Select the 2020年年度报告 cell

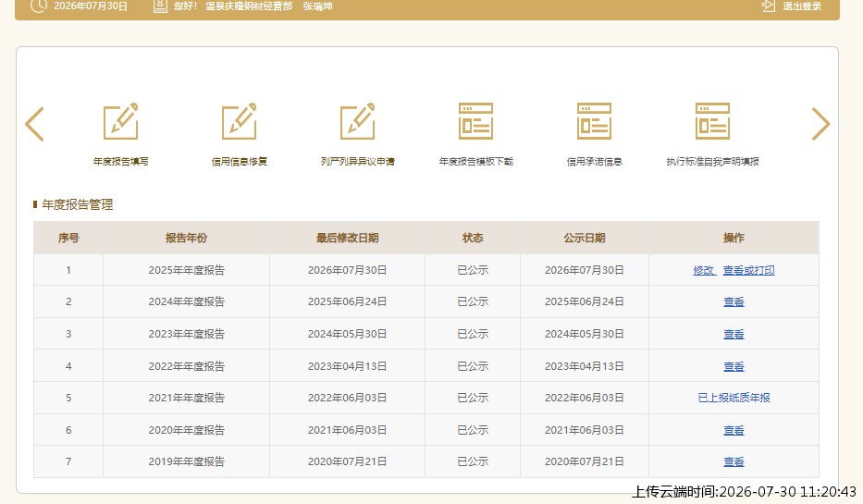(186, 430)
